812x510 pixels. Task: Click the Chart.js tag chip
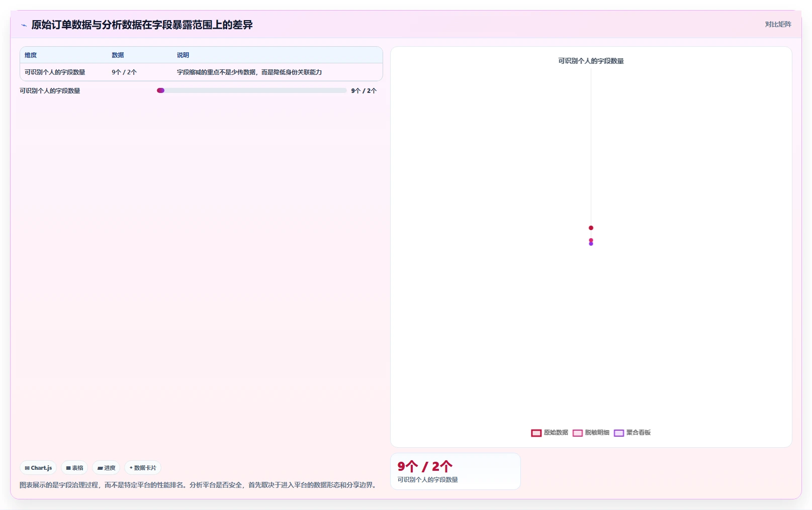(38, 468)
